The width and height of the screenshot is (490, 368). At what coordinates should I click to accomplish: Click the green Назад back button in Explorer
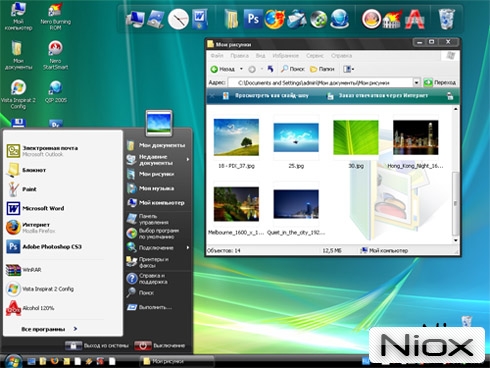coord(222,69)
